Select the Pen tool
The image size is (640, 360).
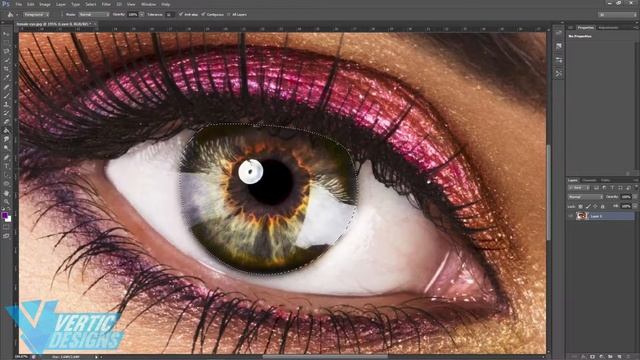6,157
